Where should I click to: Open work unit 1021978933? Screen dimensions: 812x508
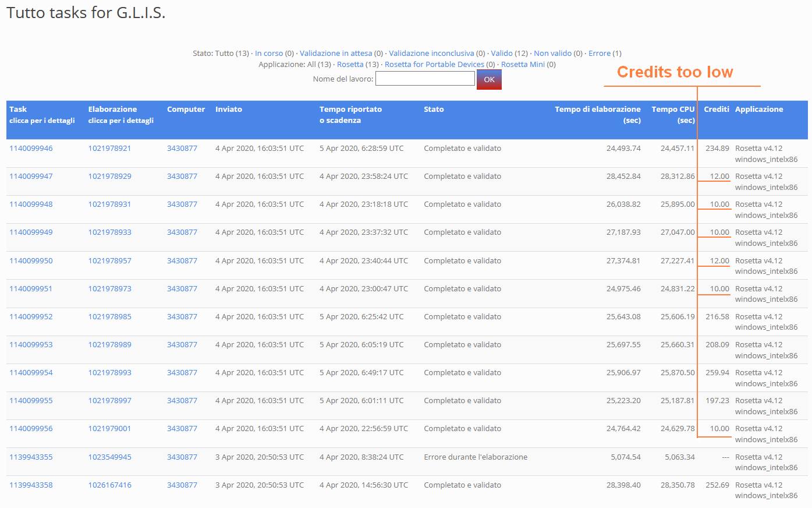pos(109,232)
